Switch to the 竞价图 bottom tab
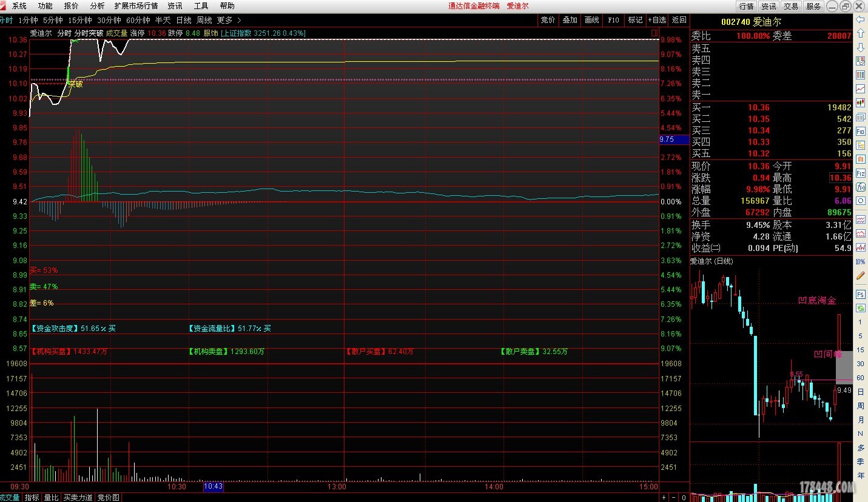The image size is (868, 502). tap(108, 498)
